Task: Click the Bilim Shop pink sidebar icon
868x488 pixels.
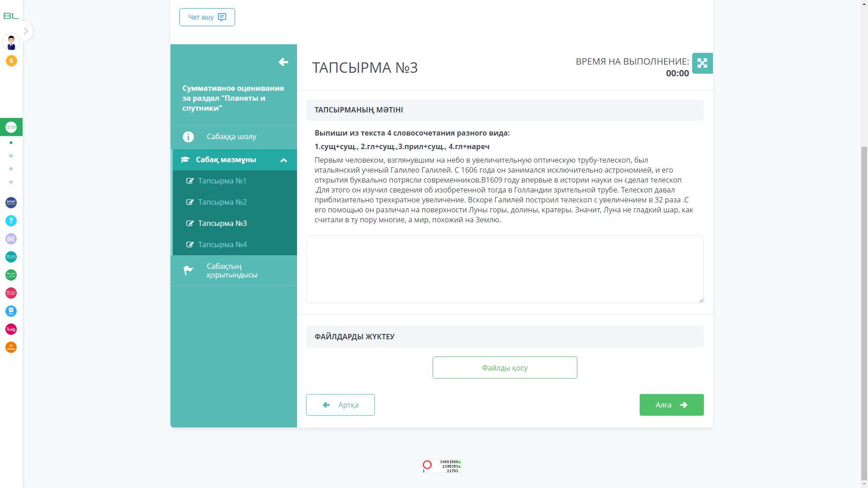Action: (11, 293)
